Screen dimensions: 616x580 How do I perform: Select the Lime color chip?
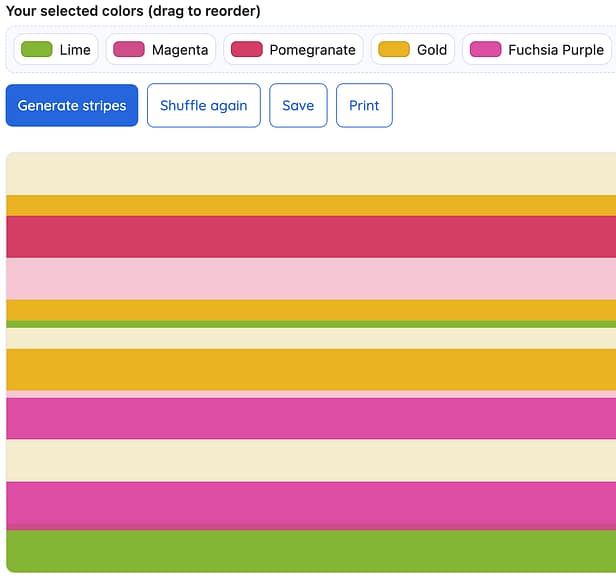pos(56,50)
